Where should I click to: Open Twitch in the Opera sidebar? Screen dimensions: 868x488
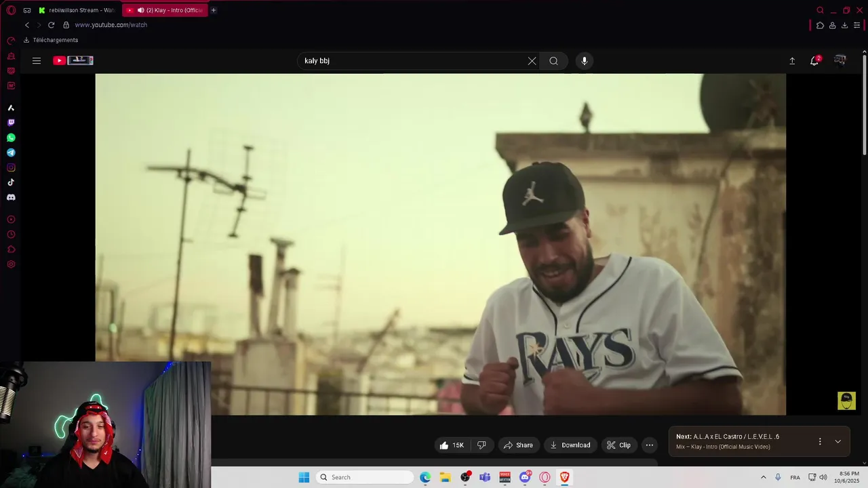11,123
